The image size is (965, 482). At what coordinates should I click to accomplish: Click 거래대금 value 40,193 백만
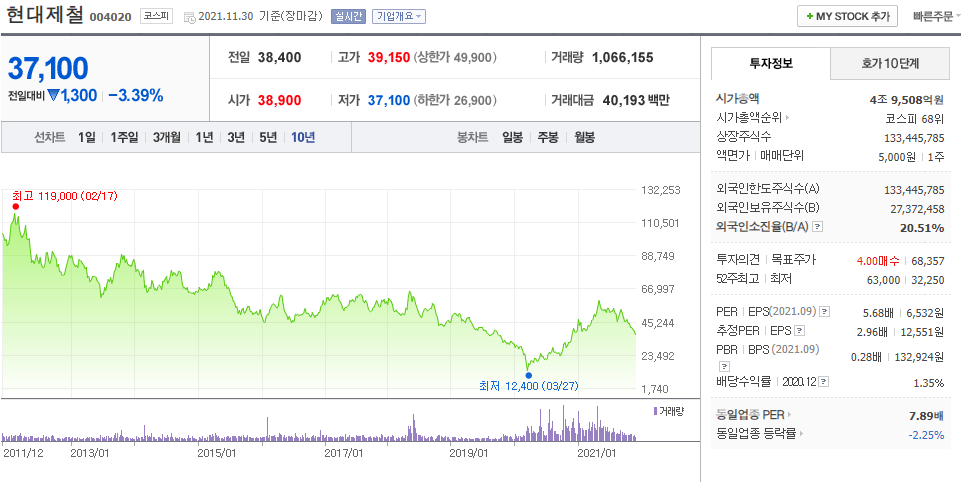click(635, 100)
